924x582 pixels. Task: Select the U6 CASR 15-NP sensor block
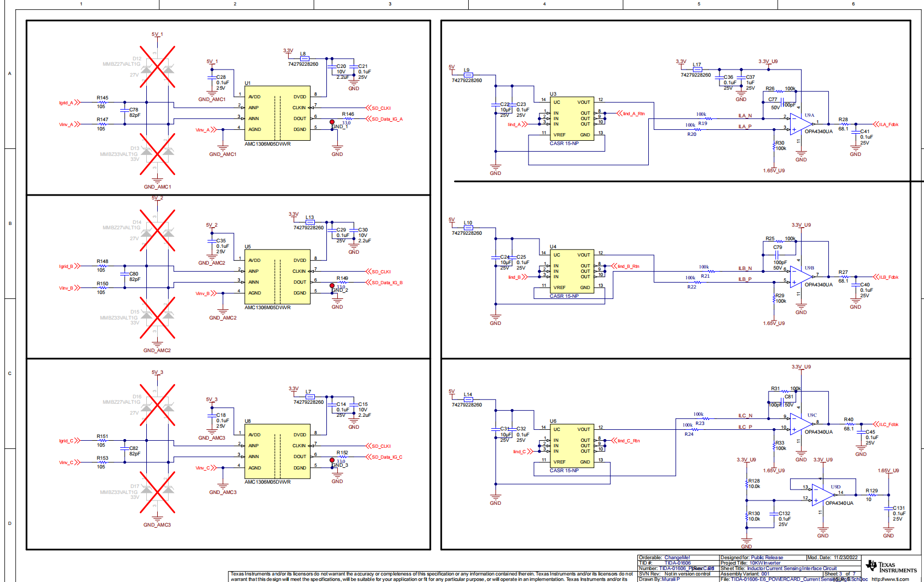pyautogui.click(x=571, y=446)
